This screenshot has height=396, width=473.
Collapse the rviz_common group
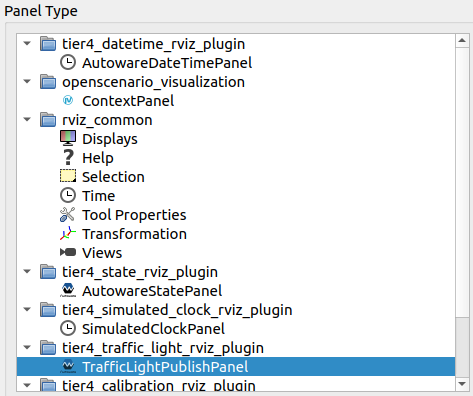(27, 119)
